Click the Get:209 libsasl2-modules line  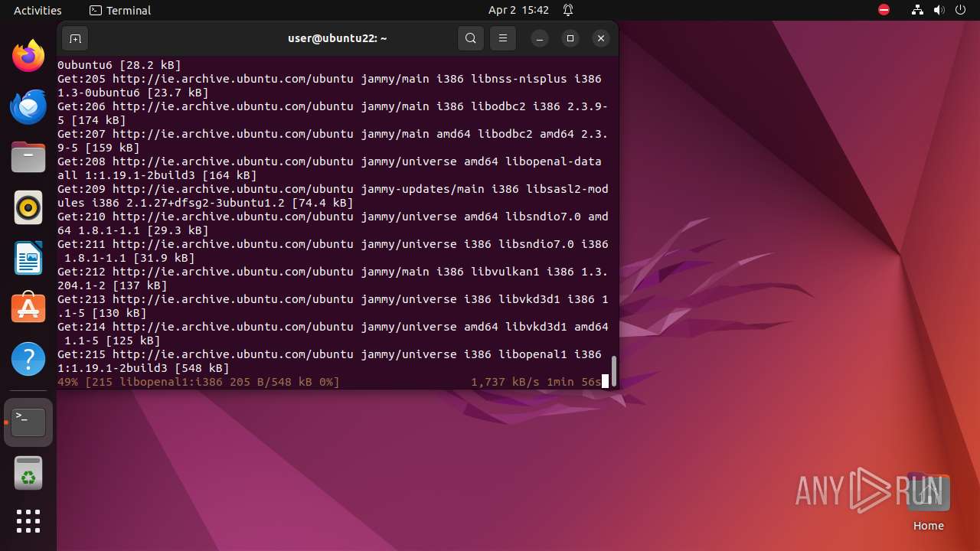pyautogui.click(x=332, y=196)
